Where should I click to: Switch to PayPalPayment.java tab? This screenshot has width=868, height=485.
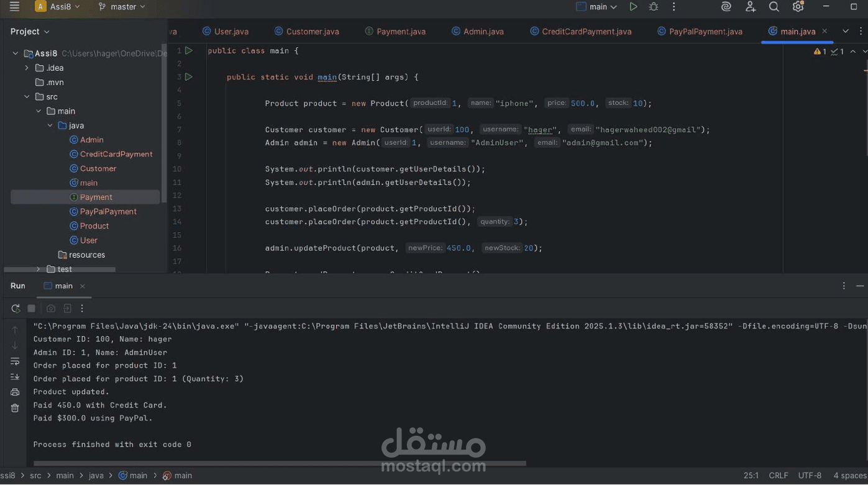coord(700,31)
